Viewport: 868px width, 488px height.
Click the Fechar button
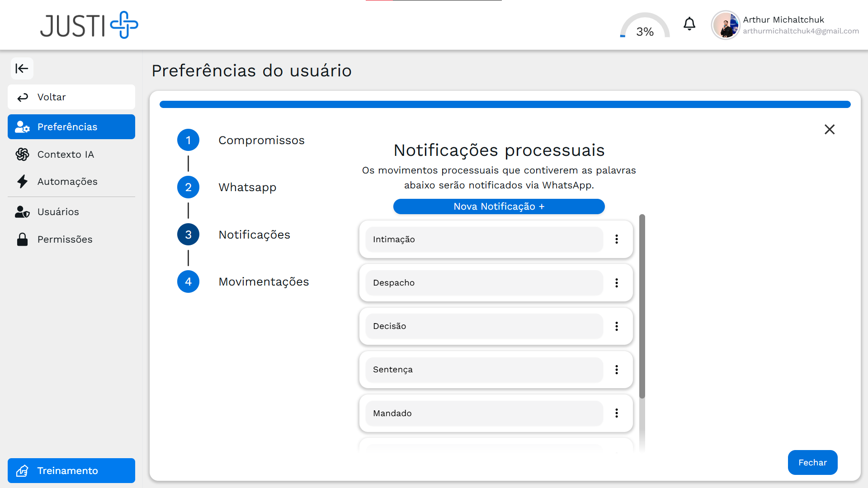tap(812, 462)
